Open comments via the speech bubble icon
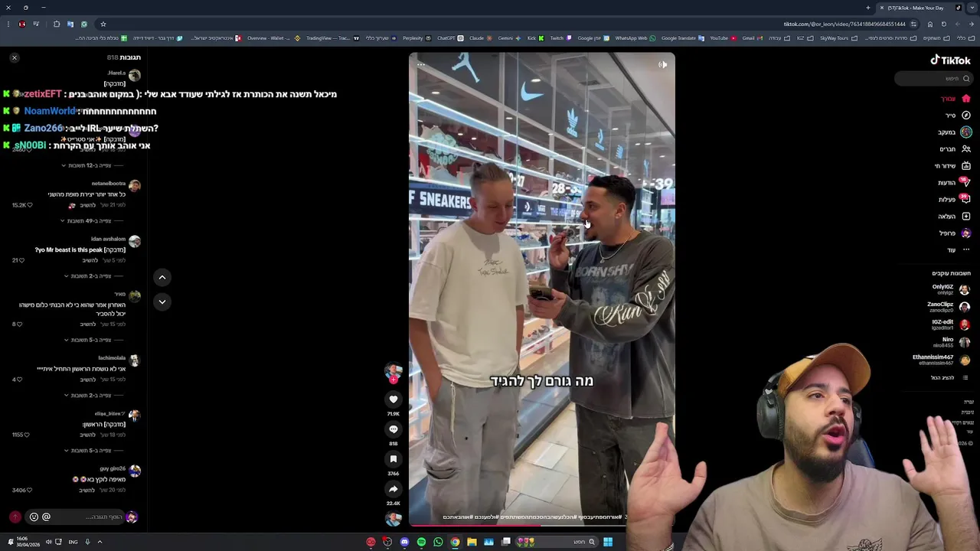Screen dimensions: 980x551 (x=394, y=429)
